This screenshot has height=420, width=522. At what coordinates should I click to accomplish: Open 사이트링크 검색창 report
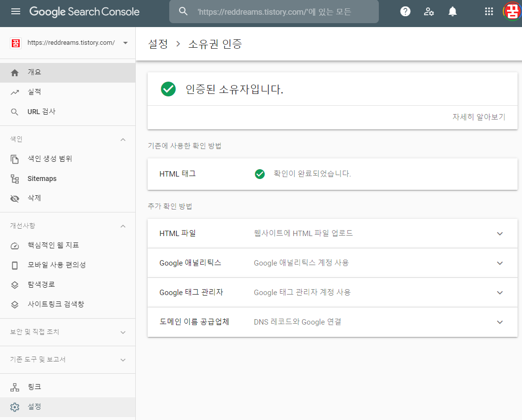(x=67, y=304)
